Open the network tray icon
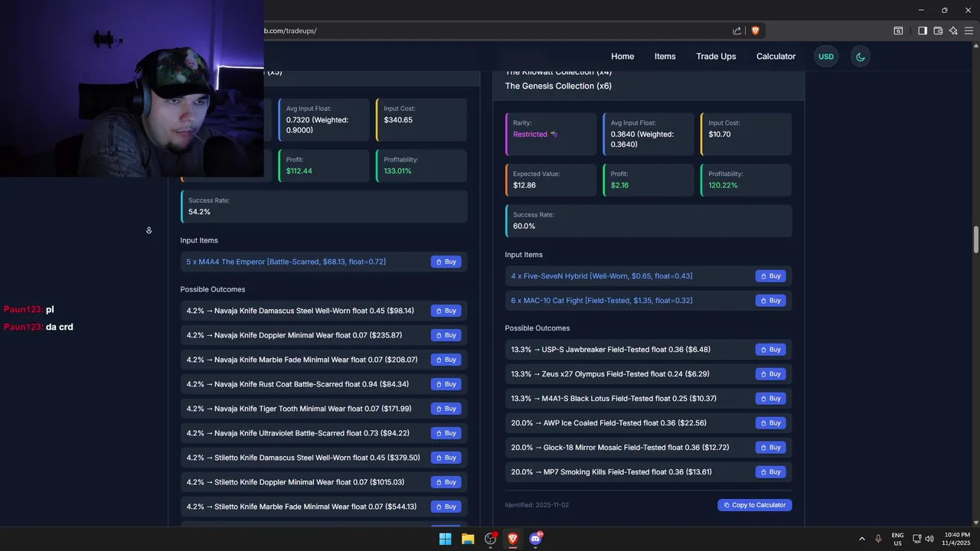 [x=916, y=539]
